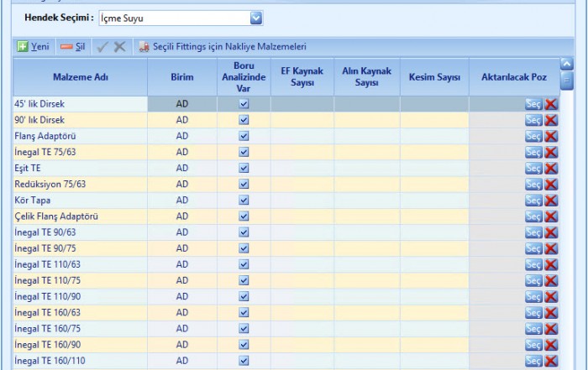Click the Sil button to delete

pos(73,47)
